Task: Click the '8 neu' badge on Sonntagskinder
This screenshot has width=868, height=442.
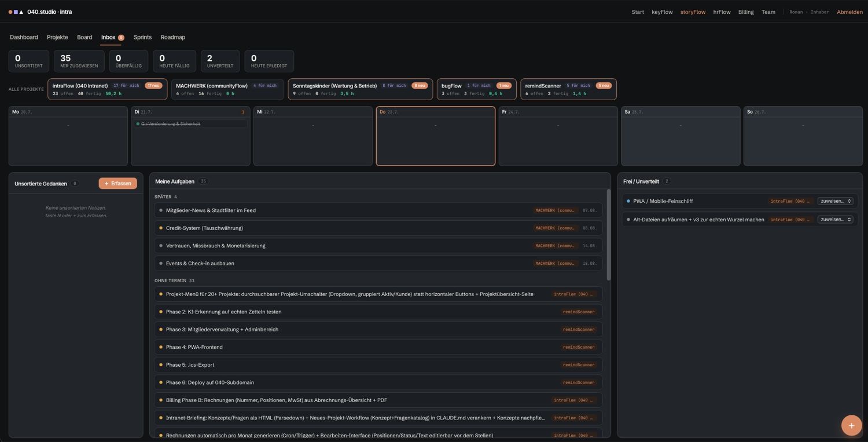Action: 420,86
